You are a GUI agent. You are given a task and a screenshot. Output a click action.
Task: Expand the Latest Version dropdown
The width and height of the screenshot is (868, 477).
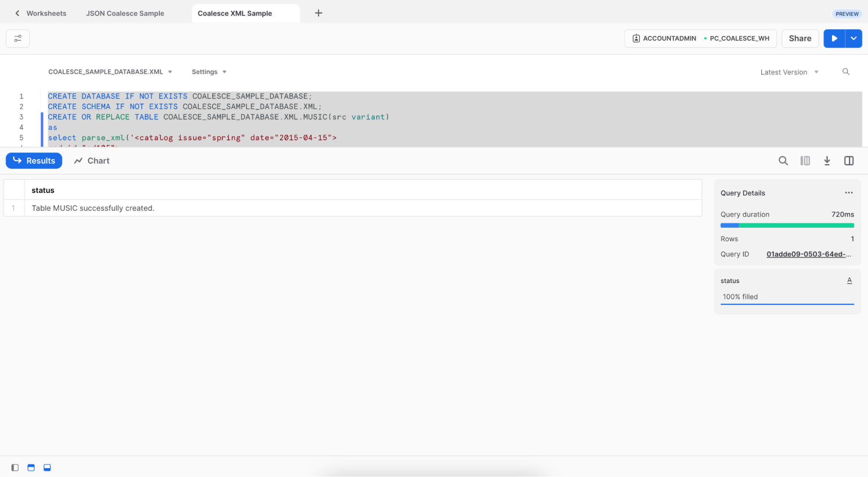pos(789,72)
